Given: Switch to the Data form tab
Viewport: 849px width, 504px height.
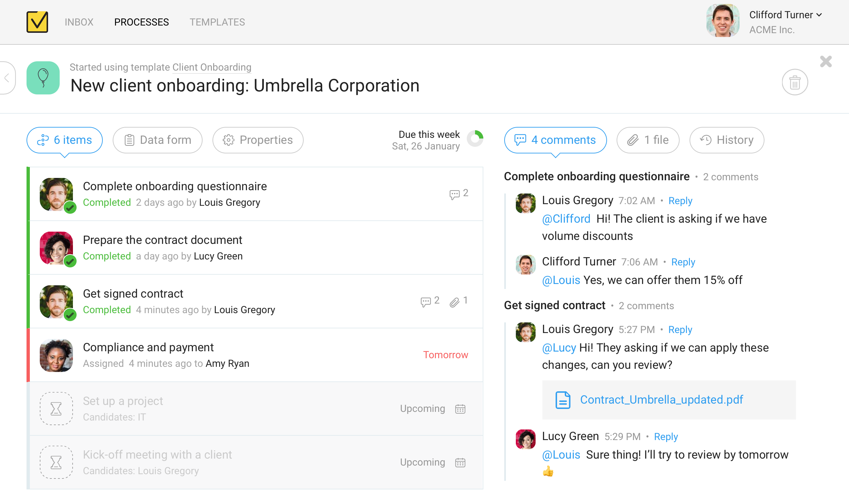Looking at the screenshot, I should (158, 140).
